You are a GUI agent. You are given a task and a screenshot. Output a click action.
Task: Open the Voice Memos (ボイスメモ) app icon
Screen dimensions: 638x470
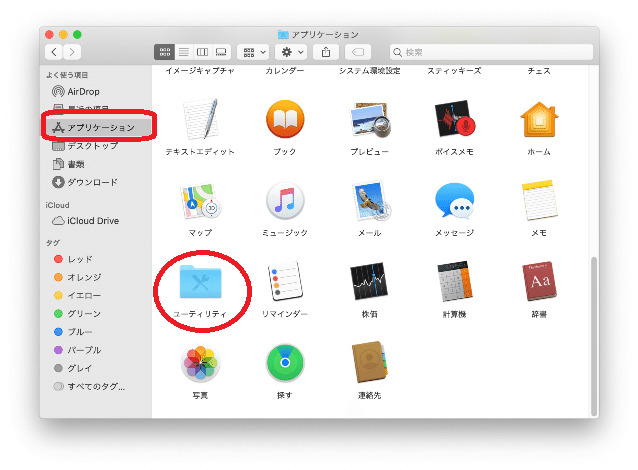(454, 119)
